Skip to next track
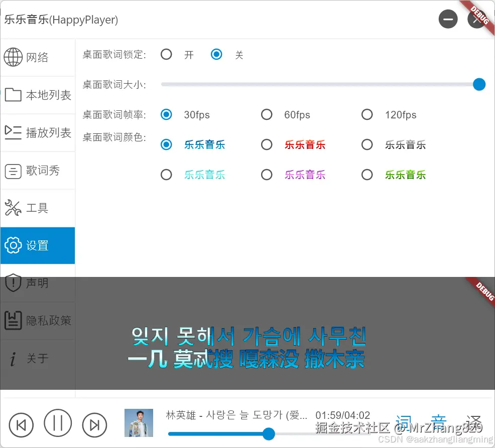Viewport: 495px width, 448px height. [94, 424]
